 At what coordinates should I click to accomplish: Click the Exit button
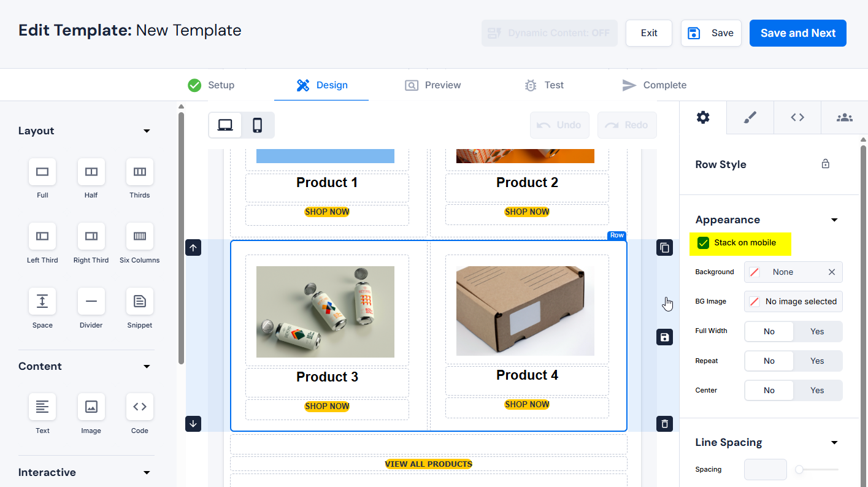(649, 33)
